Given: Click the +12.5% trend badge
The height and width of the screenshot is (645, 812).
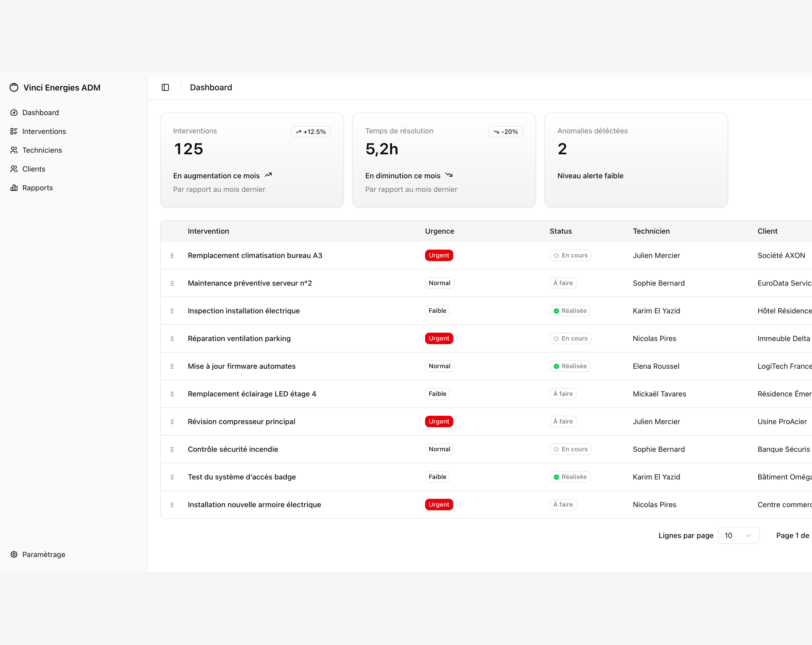Looking at the screenshot, I should coord(311,131).
